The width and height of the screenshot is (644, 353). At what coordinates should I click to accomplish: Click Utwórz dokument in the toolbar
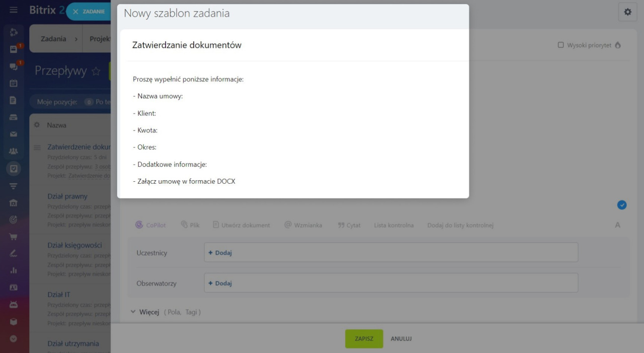[x=242, y=225]
